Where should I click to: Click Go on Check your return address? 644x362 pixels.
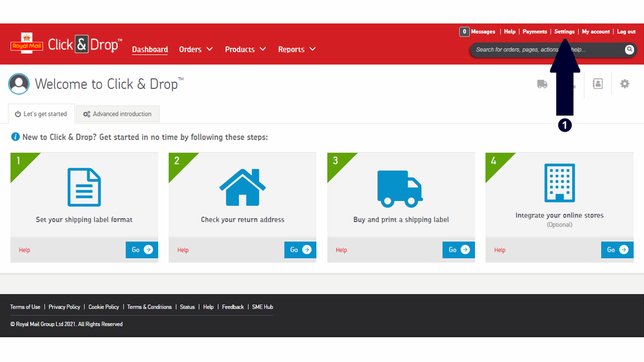tap(301, 250)
